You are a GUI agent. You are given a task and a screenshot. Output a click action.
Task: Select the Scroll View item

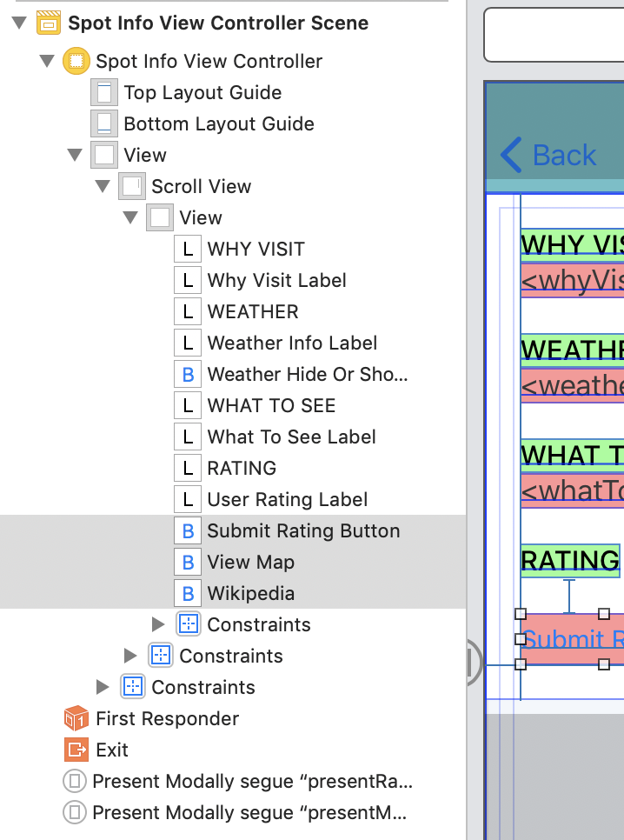pyautogui.click(x=201, y=186)
